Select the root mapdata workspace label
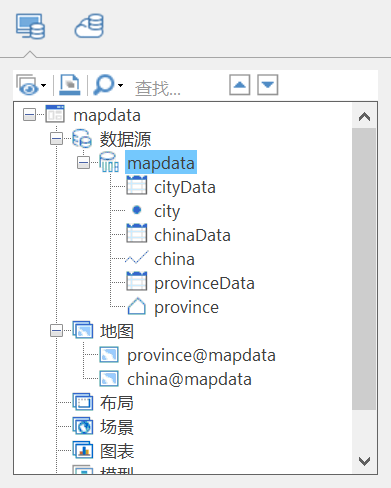The height and width of the screenshot is (488, 391). [107, 116]
